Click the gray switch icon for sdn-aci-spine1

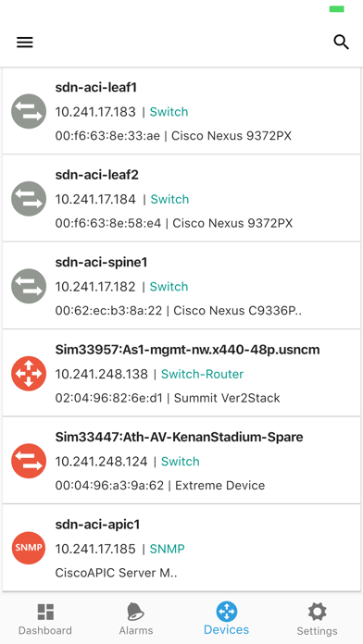pyautogui.click(x=29, y=286)
